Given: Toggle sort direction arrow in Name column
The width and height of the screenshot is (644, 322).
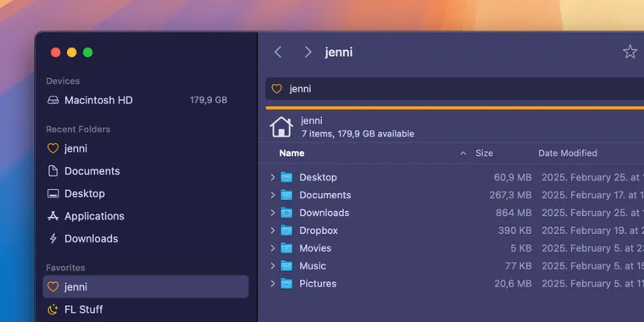Looking at the screenshot, I should pyautogui.click(x=463, y=153).
